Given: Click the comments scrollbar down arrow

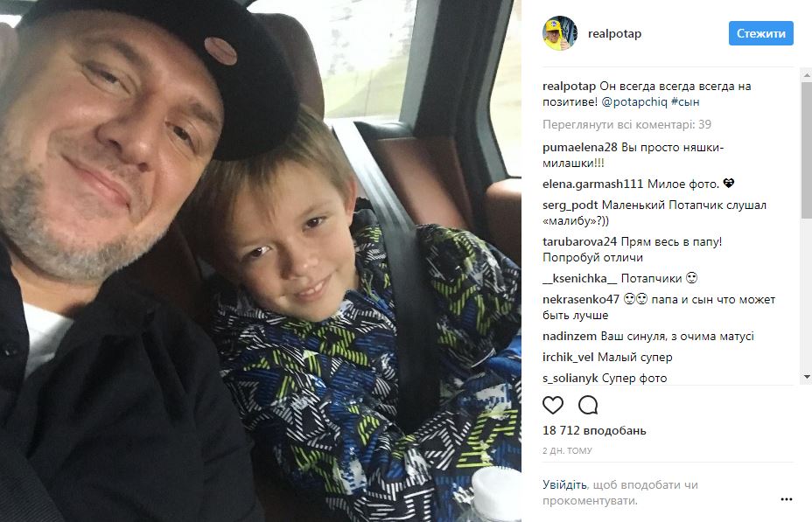Looking at the screenshot, I should click(x=807, y=377).
